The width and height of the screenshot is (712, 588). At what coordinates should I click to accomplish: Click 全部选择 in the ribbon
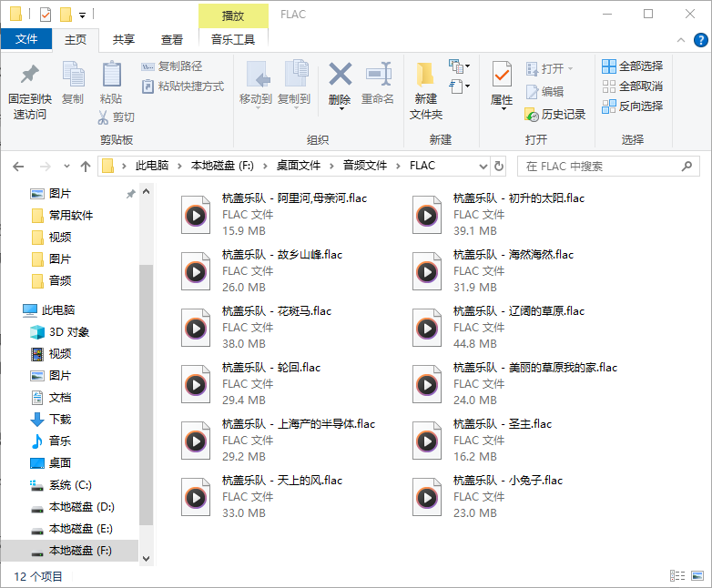coord(632,66)
